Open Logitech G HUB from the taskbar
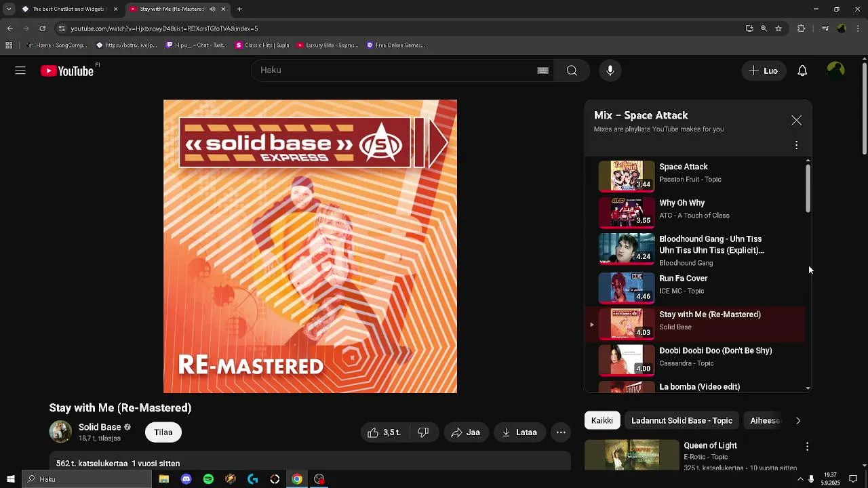Image resolution: width=868 pixels, height=488 pixels. click(x=253, y=479)
